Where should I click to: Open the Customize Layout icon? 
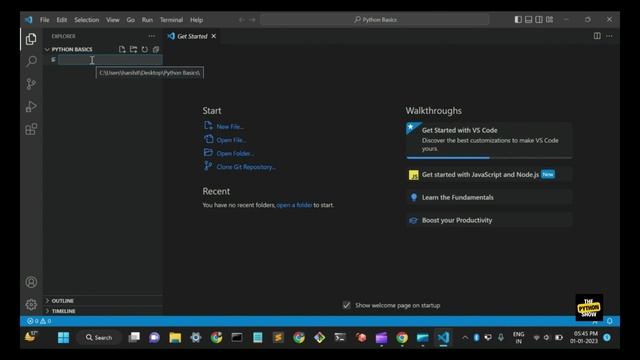[550, 19]
